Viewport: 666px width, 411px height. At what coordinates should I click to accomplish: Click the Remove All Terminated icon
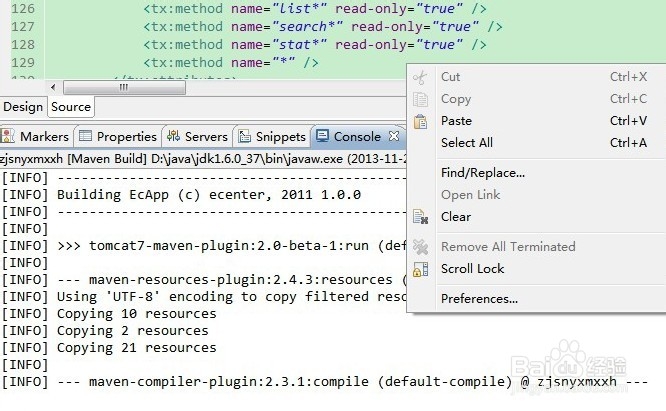[420, 247]
